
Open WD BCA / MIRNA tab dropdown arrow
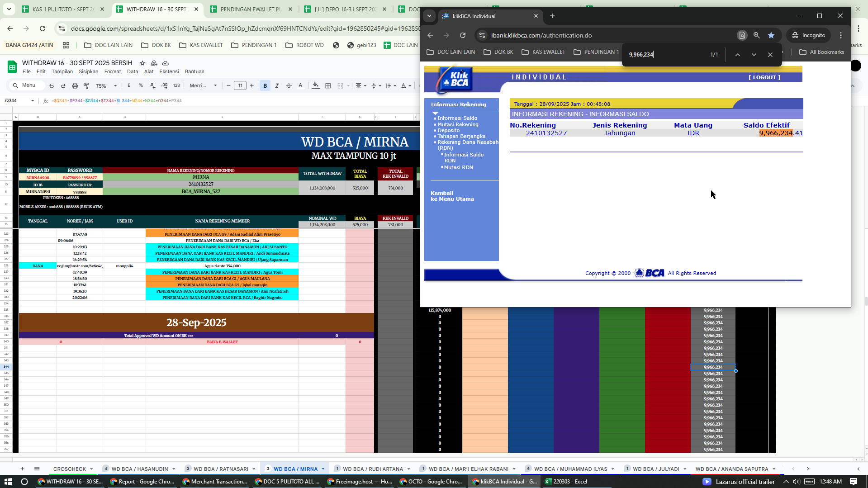tap(323, 469)
